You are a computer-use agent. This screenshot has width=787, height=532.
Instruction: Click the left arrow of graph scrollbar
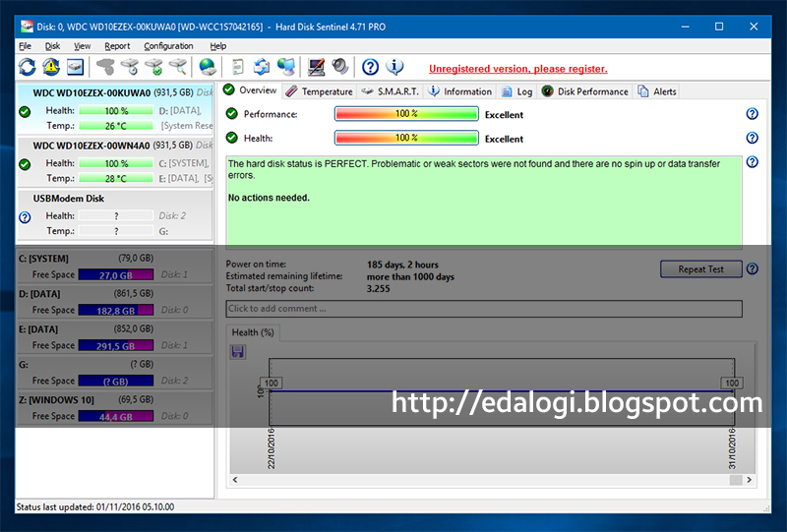click(x=235, y=480)
